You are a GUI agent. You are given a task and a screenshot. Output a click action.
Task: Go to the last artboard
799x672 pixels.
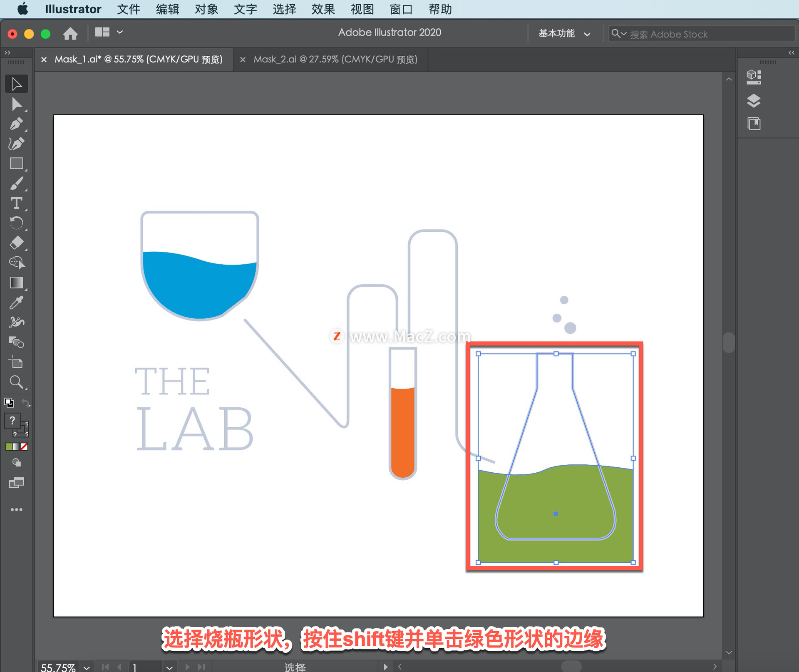point(201,667)
